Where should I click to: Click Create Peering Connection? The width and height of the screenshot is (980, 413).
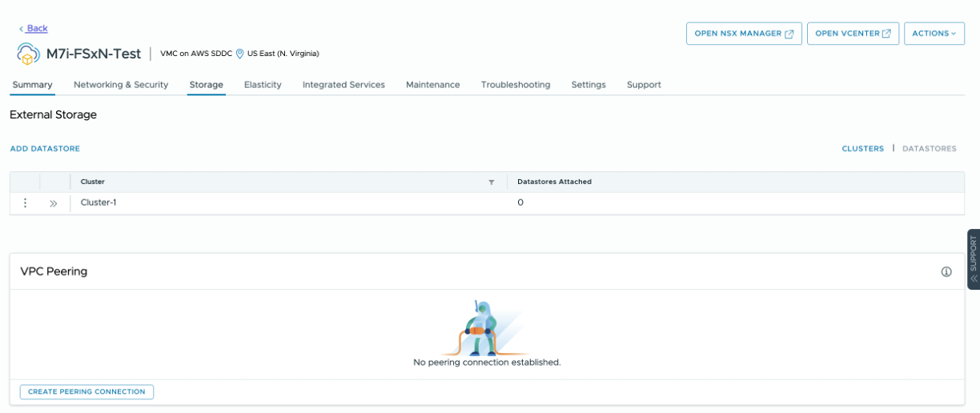click(x=86, y=392)
